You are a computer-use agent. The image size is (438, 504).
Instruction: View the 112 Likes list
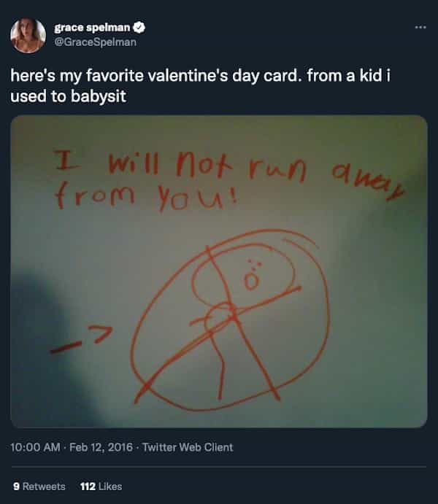coord(101,486)
